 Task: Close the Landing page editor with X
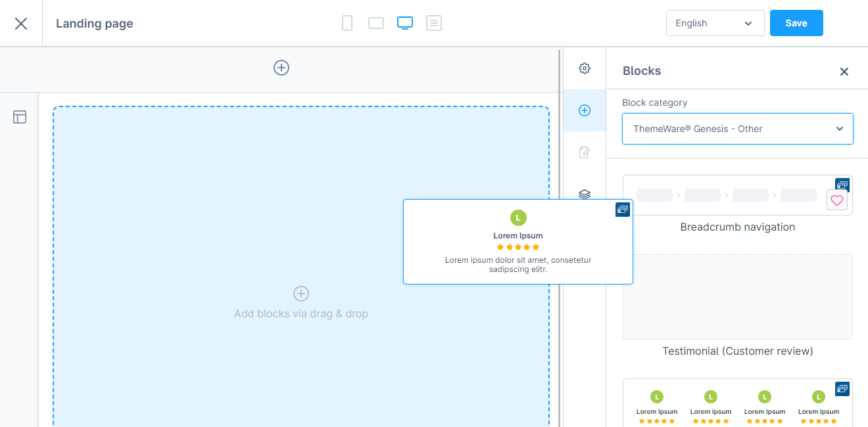(x=21, y=24)
